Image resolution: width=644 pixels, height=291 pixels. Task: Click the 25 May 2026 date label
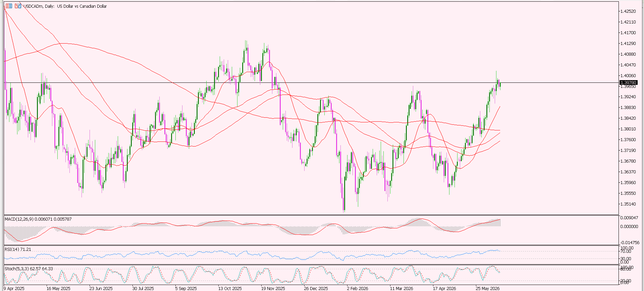coord(488,288)
